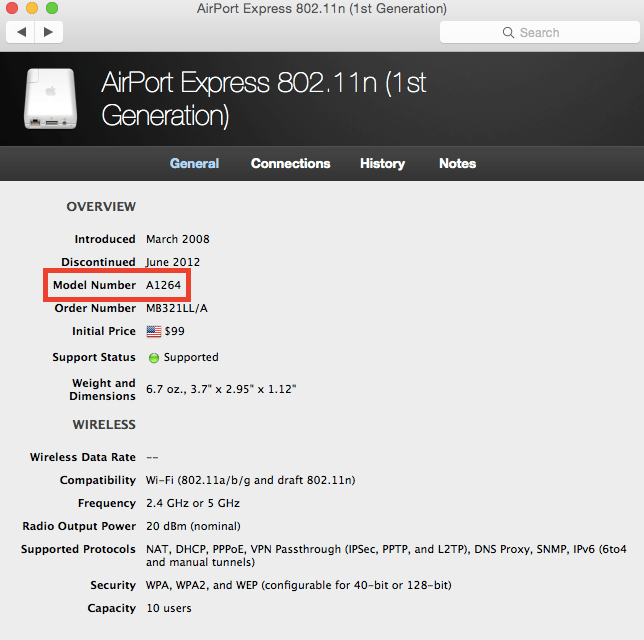The width and height of the screenshot is (644, 640).
Task: Click the Frequency 2.4 GHz value
Action: point(193,503)
